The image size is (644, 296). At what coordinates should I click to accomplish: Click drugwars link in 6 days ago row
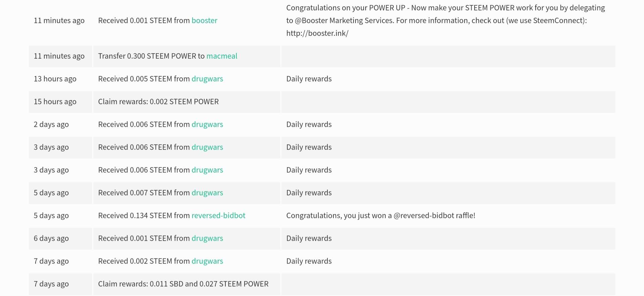point(207,238)
